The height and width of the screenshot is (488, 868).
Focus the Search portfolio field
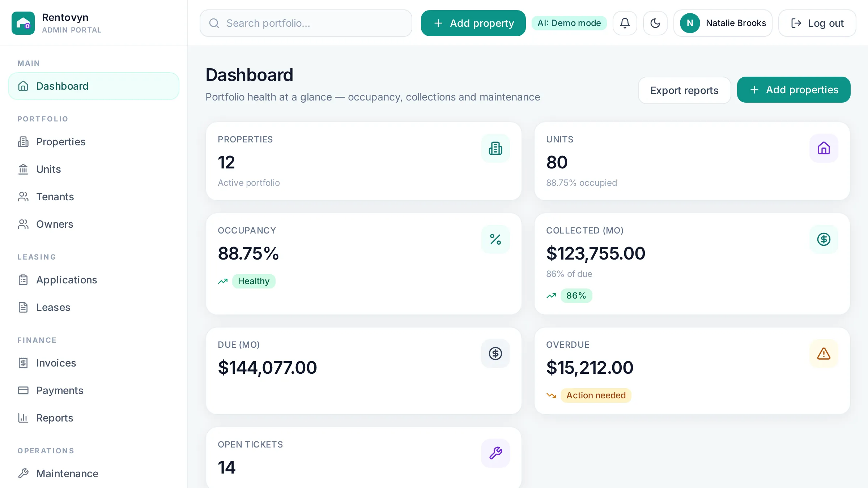point(306,23)
